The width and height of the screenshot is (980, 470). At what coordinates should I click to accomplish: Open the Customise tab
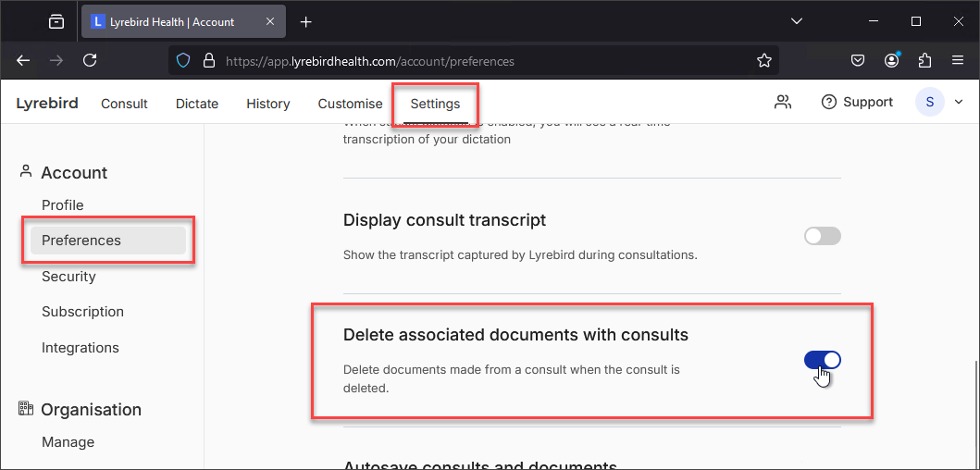[350, 104]
